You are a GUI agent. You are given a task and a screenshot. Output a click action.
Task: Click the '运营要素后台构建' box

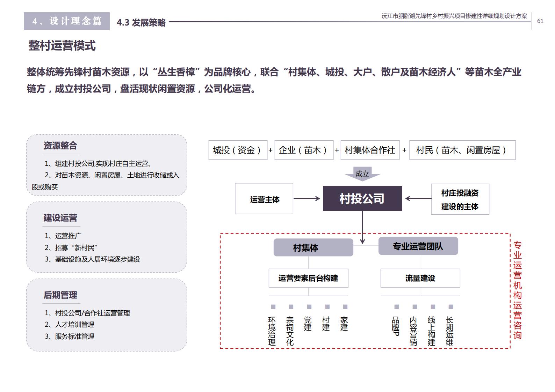pos(309,278)
